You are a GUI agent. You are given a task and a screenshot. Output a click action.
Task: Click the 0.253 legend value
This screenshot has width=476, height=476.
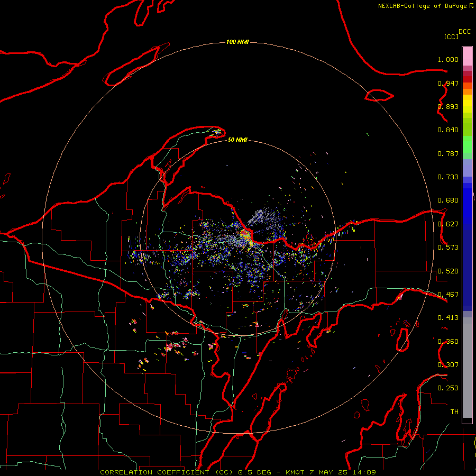[448, 388]
